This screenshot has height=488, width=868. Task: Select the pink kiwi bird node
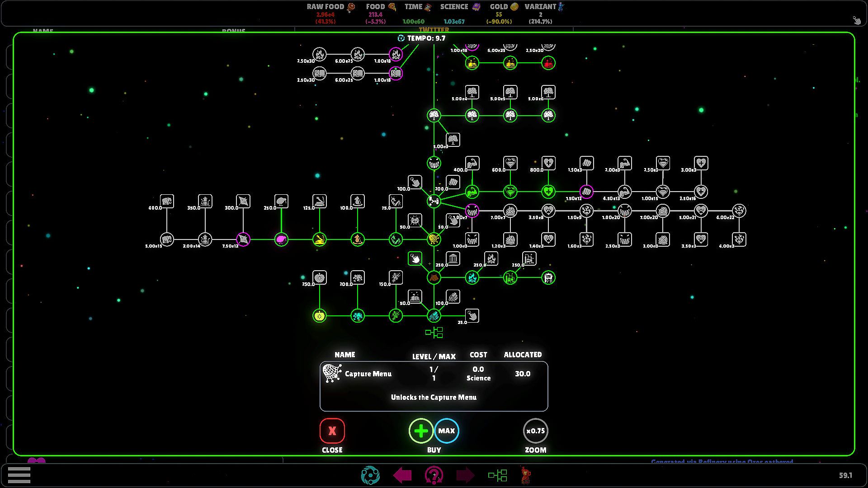[281, 239]
